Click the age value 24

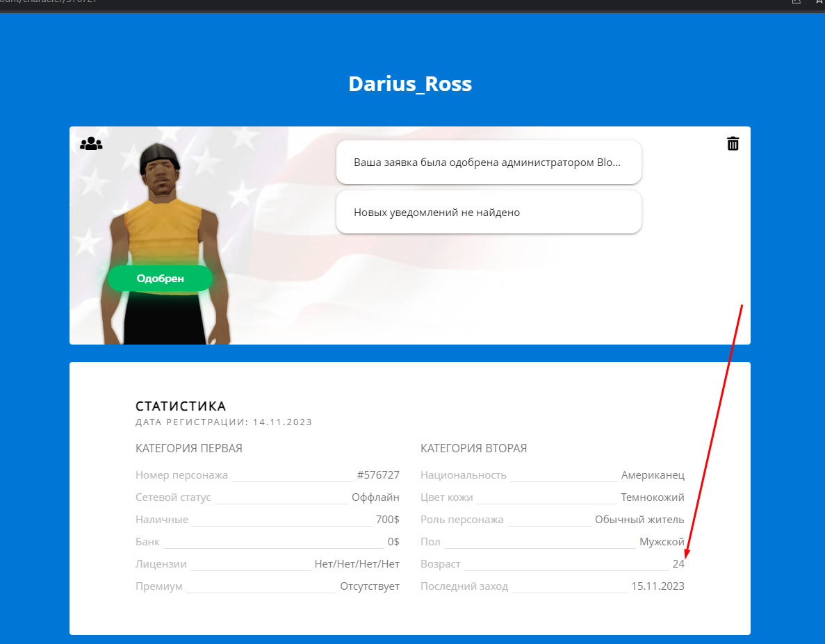point(678,564)
